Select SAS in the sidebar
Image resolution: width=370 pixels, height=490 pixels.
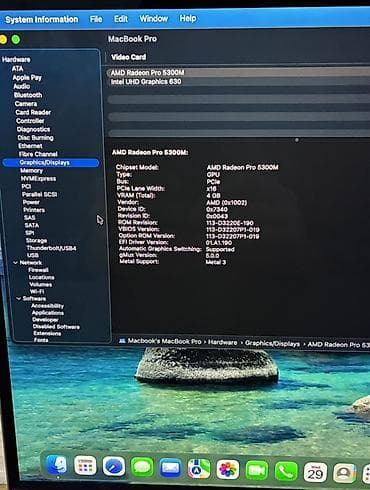[x=29, y=217]
